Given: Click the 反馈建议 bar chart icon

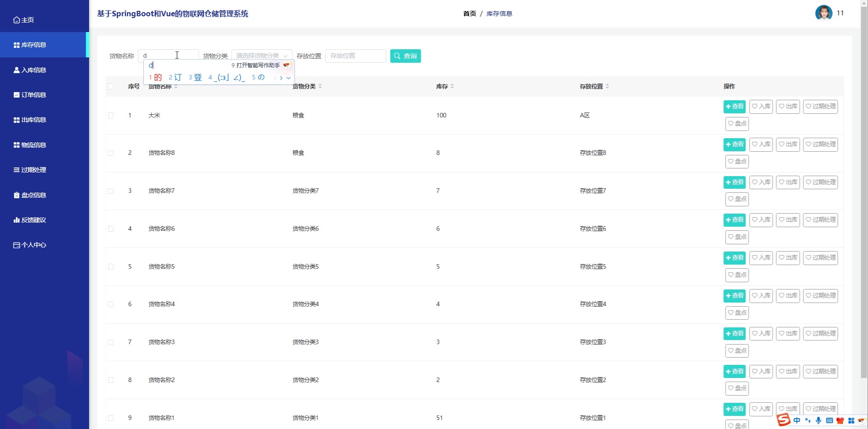Looking at the screenshot, I should [x=17, y=220].
